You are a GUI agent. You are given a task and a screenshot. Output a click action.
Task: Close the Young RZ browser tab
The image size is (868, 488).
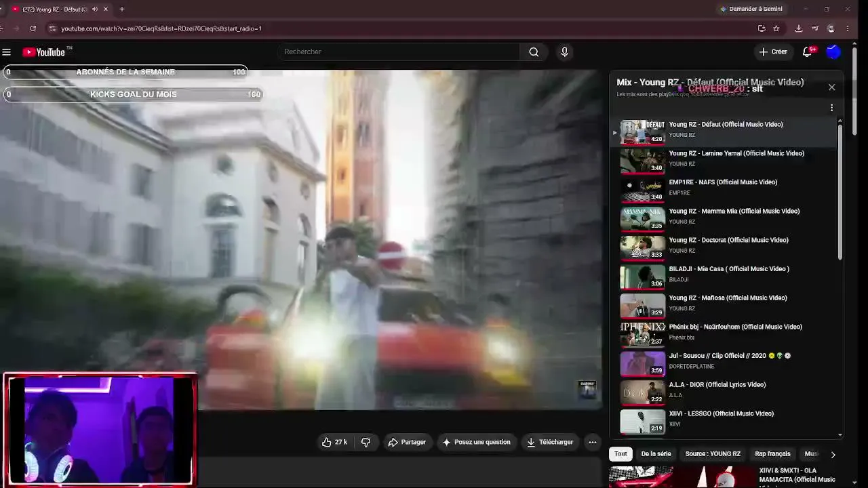[106, 9]
